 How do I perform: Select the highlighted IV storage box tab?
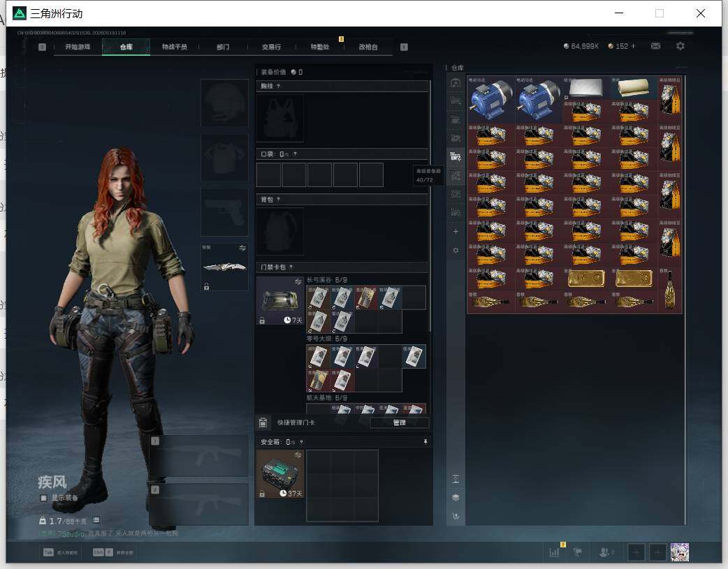(456, 156)
